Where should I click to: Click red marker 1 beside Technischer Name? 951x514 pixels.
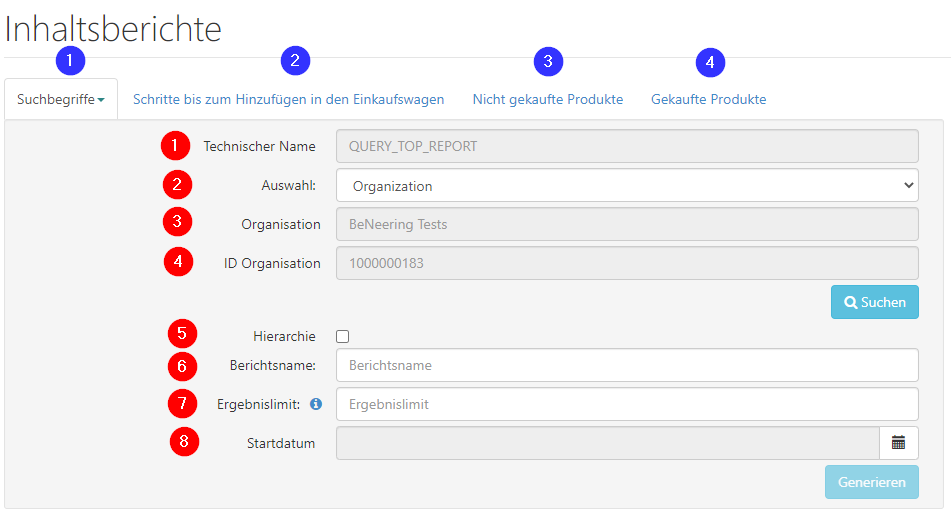pyautogui.click(x=175, y=146)
